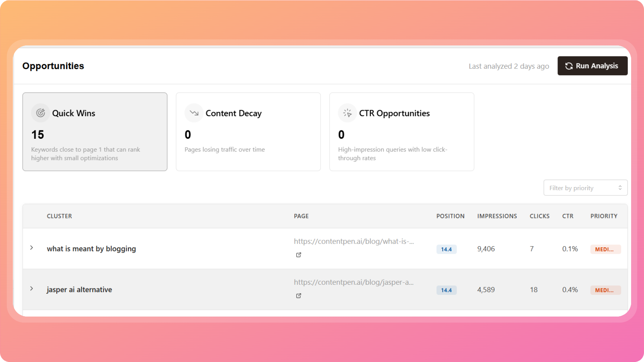Open the contentpen.ai jasper blog URL

click(353, 282)
